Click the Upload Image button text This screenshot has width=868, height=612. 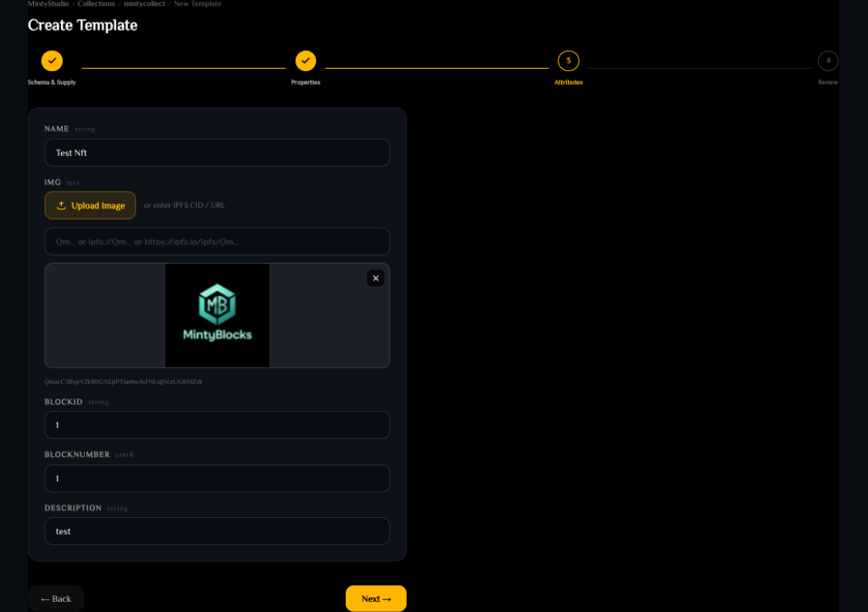tap(98, 206)
